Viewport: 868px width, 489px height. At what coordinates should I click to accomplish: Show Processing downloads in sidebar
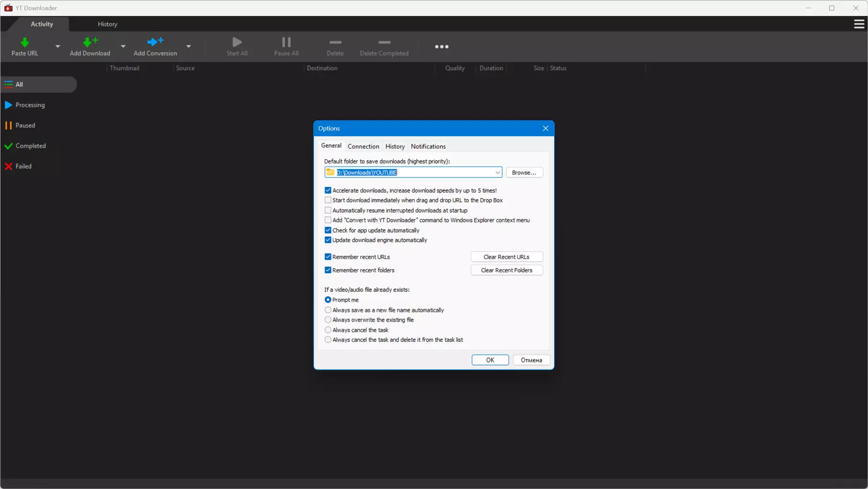click(x=30, y=105)
